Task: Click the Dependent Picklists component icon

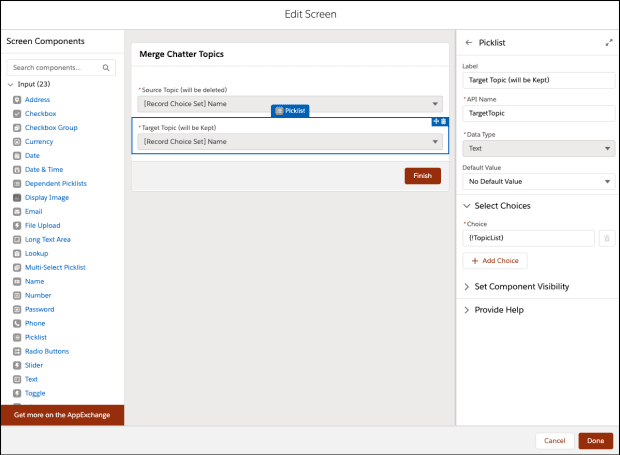Action: [x=17, y=183]
